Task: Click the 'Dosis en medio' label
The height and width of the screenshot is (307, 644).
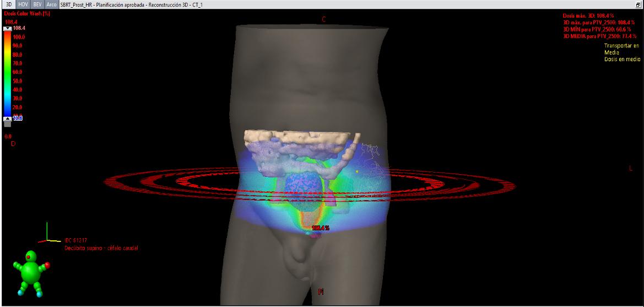Action: [622, 59]
